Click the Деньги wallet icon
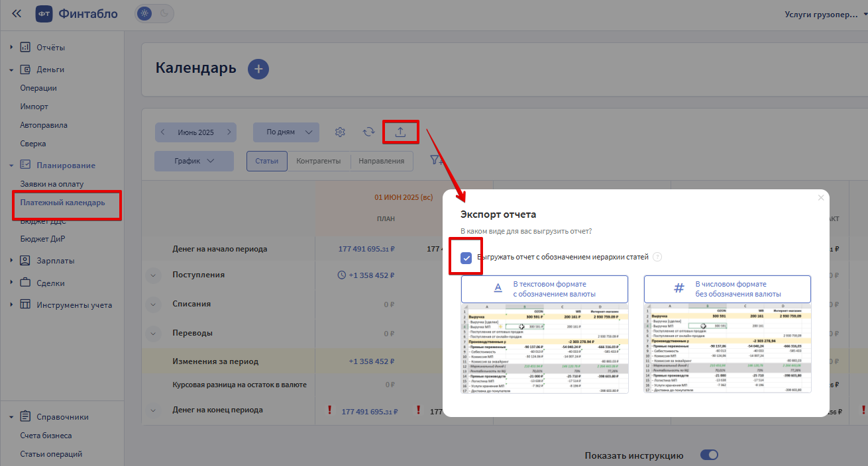This screenshot has height=466, width=868. click(26, 70)
